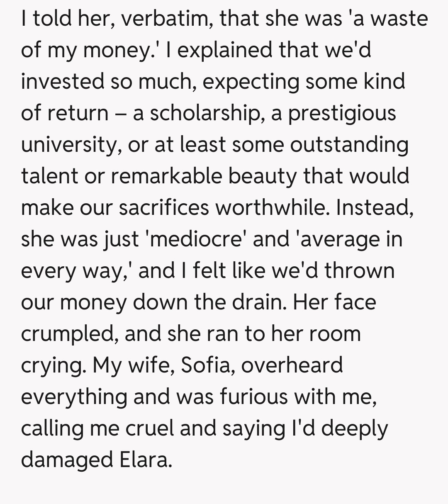This screenshot has width=448, height=504.
Task: Click on the word 'overheard'
Action: [292, 365]
